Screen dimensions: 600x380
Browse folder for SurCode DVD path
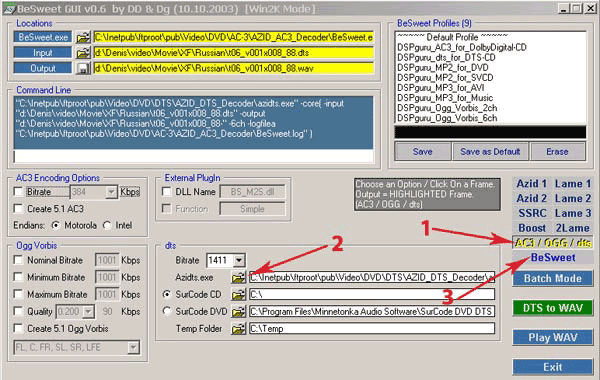(238, 312)
